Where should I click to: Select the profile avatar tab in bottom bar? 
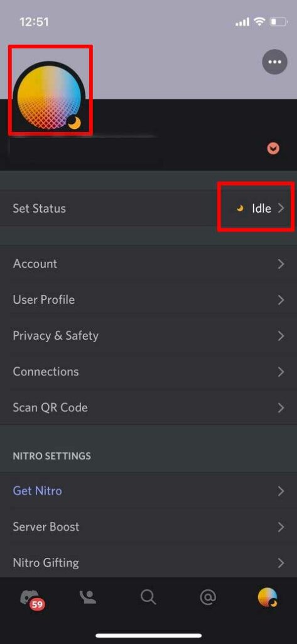coord(267,597)
